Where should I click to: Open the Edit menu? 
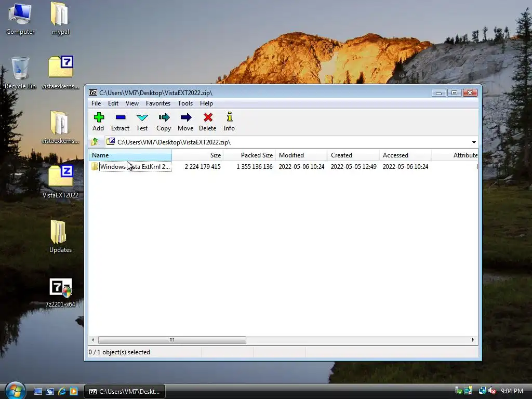pos(113,103)
